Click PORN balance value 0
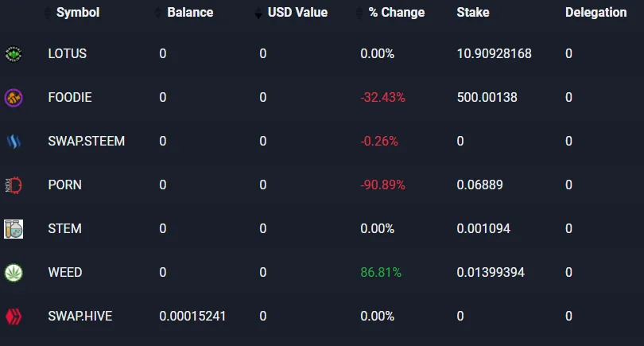This screenshot has width=644, height=346. [x=163, y=185]
